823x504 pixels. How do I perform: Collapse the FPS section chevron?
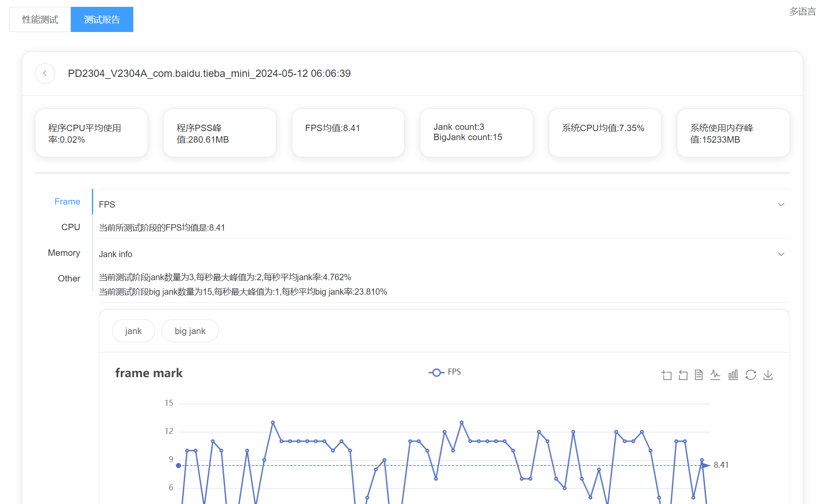781,205
